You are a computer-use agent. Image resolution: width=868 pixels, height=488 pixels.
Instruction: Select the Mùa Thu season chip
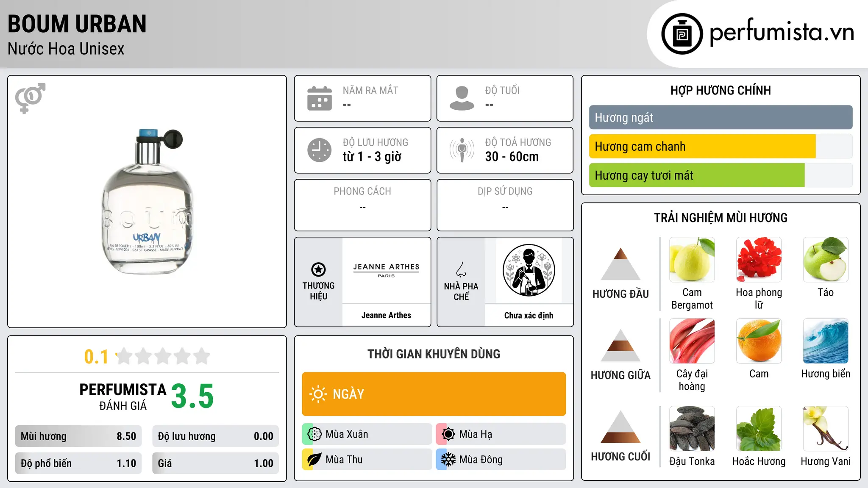point(367,460)
